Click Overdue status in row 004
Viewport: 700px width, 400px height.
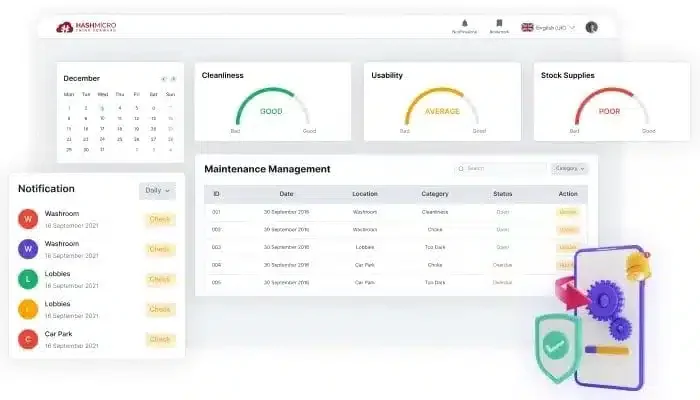point(503,265)
